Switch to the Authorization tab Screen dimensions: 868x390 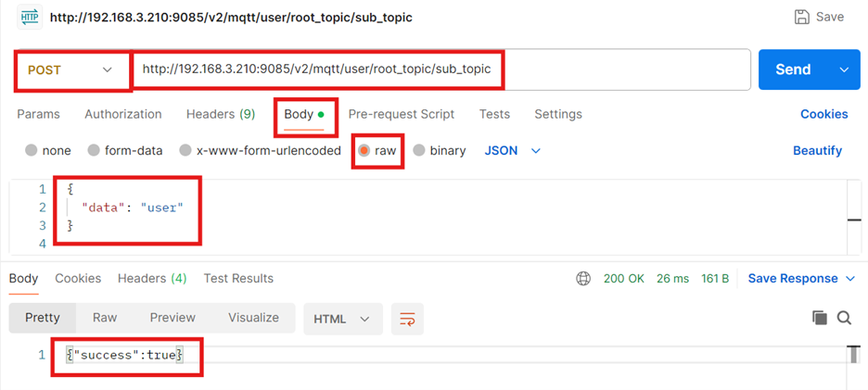tap(122, 114)
